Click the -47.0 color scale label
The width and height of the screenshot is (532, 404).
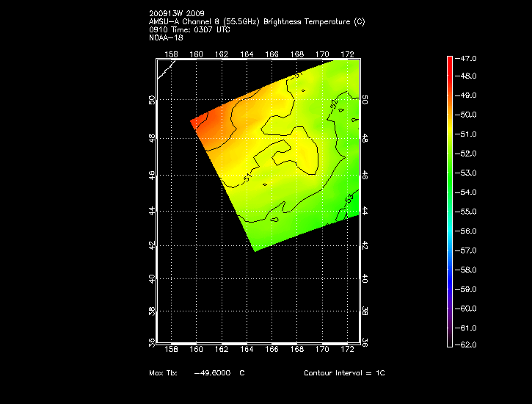pyautogui.click(x=469, y=57)
